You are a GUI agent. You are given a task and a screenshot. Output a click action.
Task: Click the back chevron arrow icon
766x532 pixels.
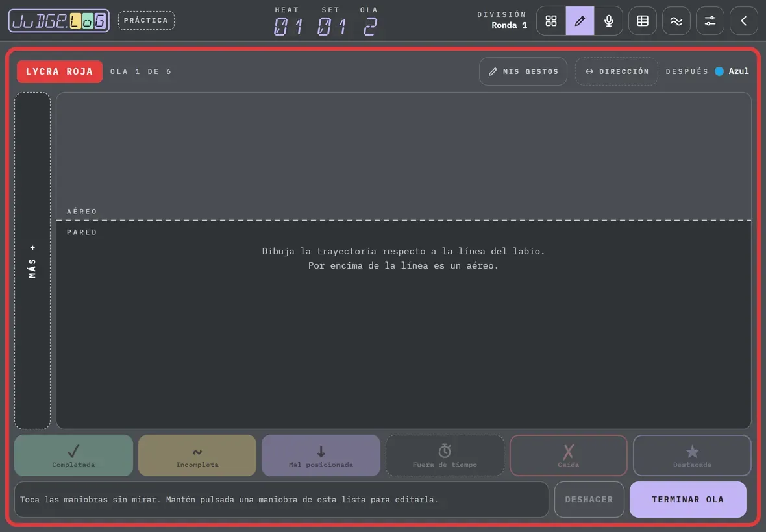[743, 21]
